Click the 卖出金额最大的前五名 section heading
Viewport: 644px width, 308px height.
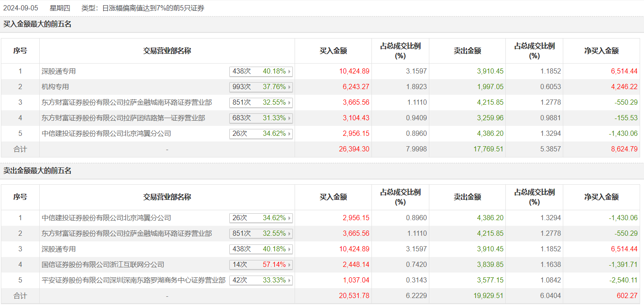click(38, 171)
